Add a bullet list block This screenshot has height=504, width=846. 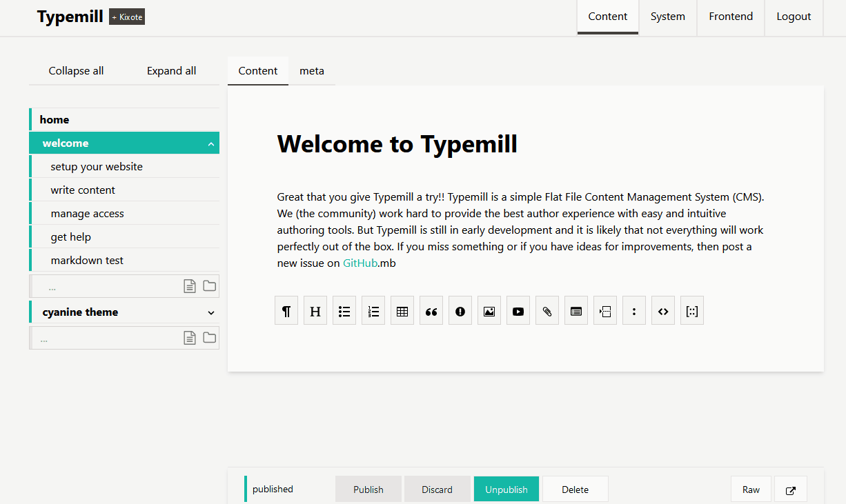click(x=344, y=310)
